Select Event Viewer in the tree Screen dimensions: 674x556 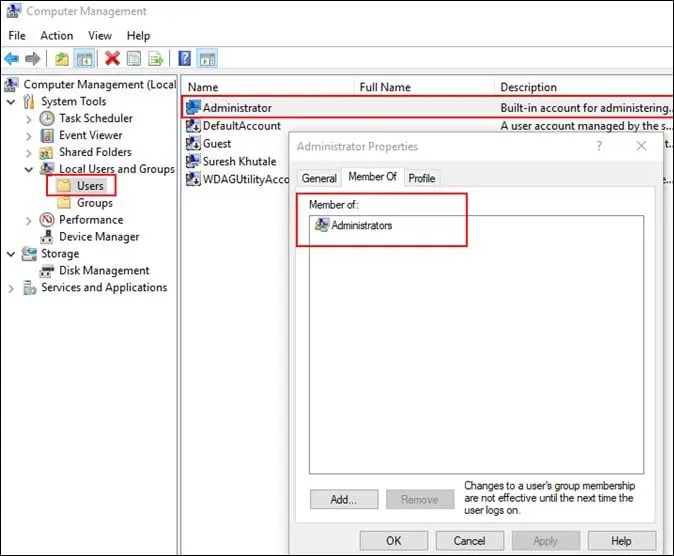tap(90, 135)
